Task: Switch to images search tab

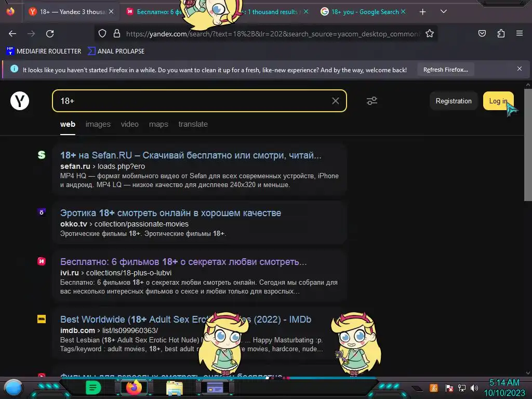Action: 98,124
